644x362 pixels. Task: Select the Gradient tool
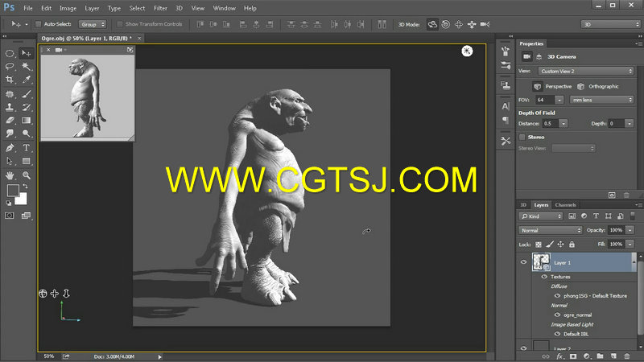(x=26, y=120)
